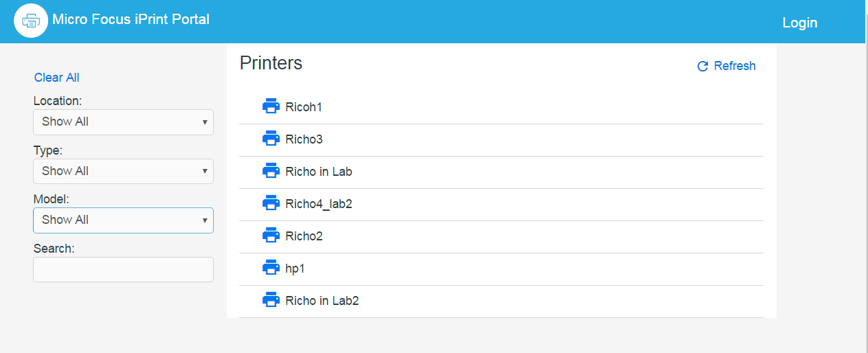The height and width of the screenshot is (353, 868).
Task: Focus the Search input field
Action: [123, 269]
